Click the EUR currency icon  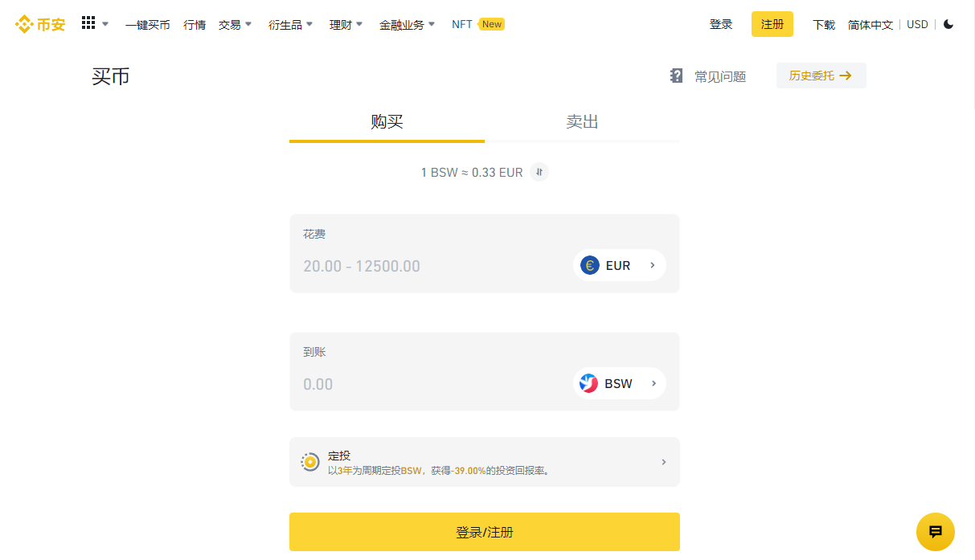coord(590,265)
